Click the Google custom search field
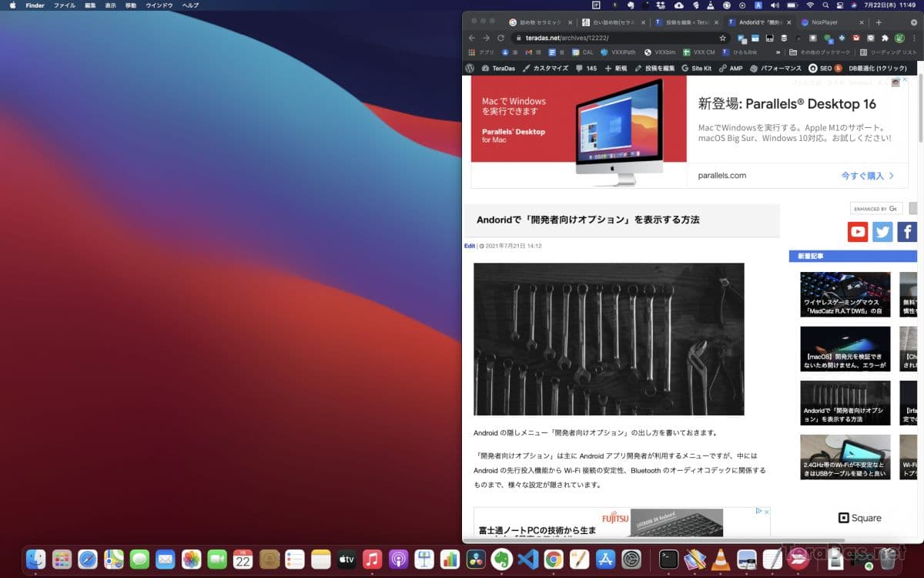The image size is (924, 578). [875, 208]
